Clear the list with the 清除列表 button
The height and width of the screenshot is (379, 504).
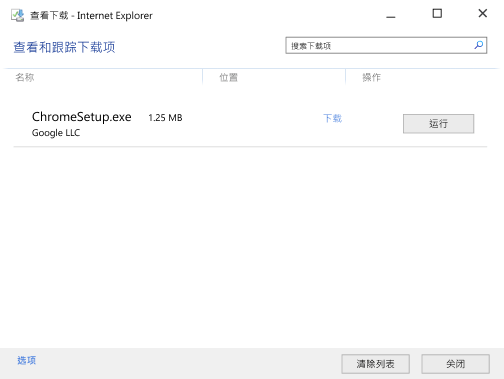(x=375, y=364)
